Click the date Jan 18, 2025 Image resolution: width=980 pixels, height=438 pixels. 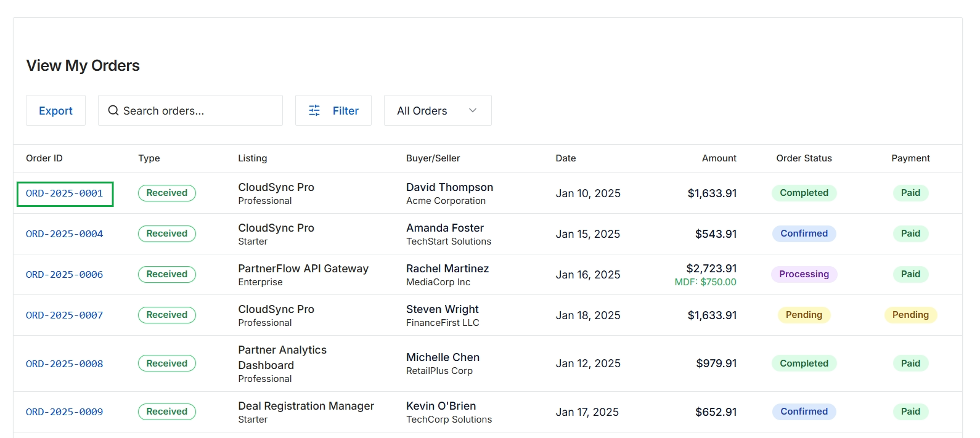click(x=588, y=315)
